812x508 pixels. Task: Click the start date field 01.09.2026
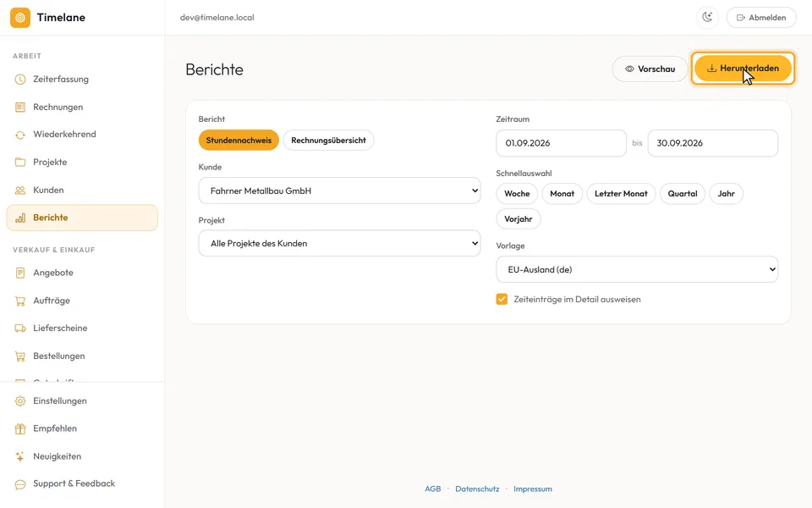coord(562,143)
